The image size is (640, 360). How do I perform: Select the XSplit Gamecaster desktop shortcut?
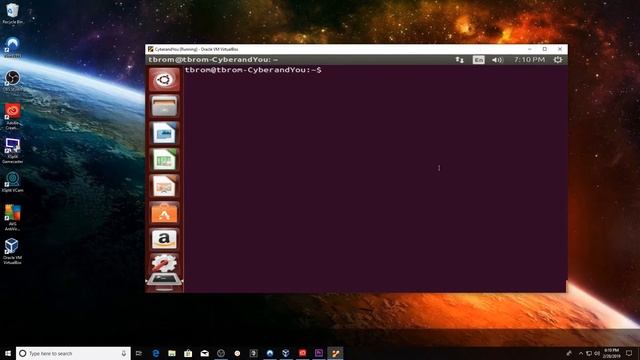(x=13, y=150)
